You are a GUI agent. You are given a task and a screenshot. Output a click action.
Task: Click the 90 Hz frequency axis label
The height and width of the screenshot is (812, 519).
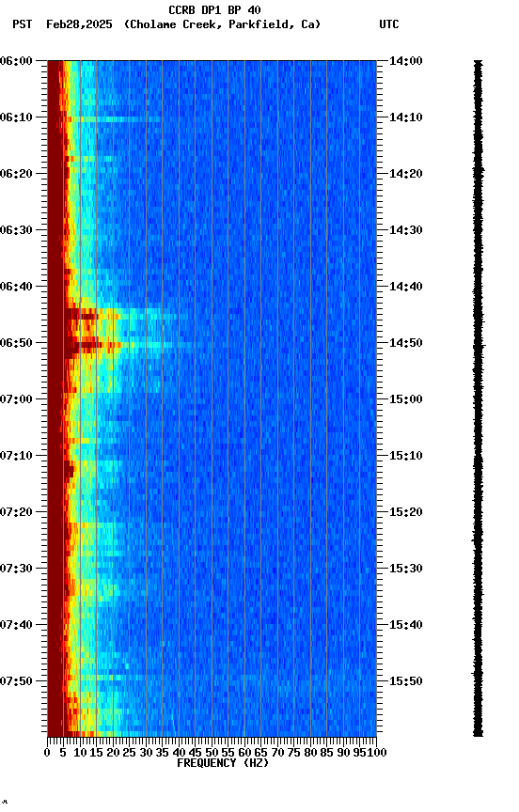(x=343, y=753)
